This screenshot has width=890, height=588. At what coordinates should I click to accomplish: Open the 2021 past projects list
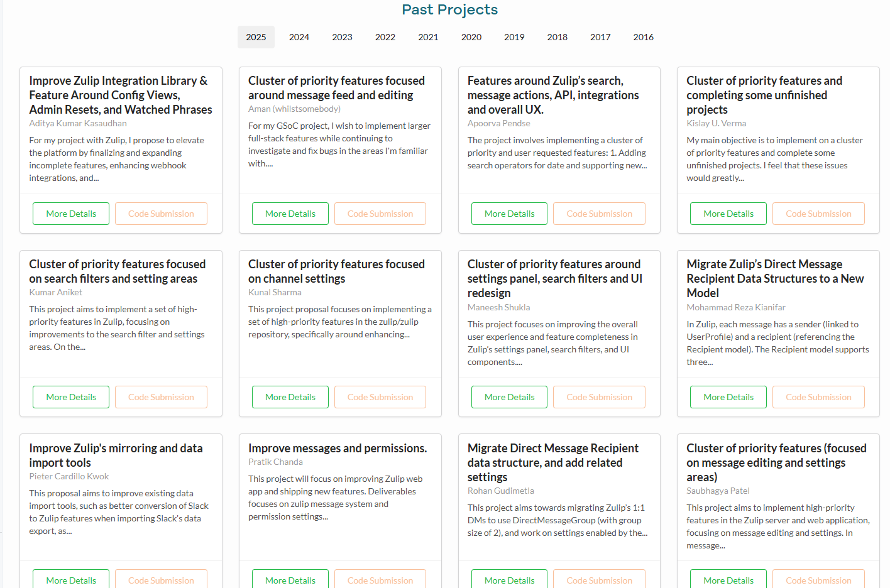click(428, 37)
